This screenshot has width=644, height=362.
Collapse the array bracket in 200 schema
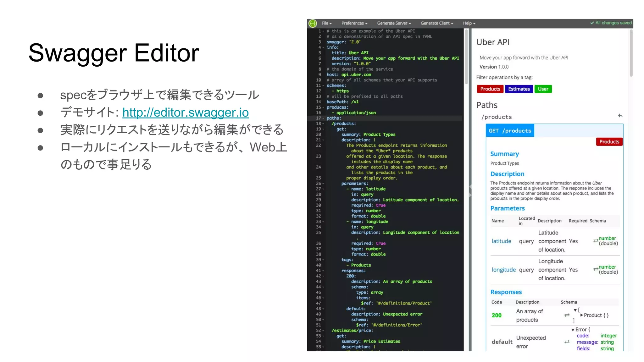click(575, 310)
